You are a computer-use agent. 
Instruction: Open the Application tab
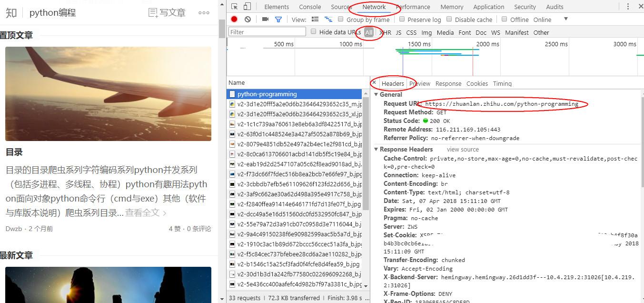(489, 7)
